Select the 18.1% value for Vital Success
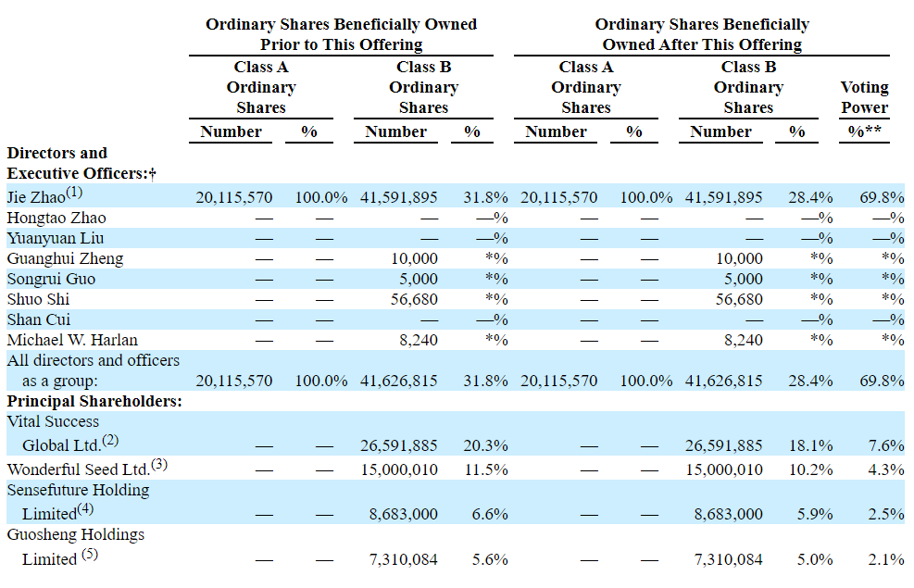The height and width of the screenshot is (588, 914). click(x=811, y=445)
